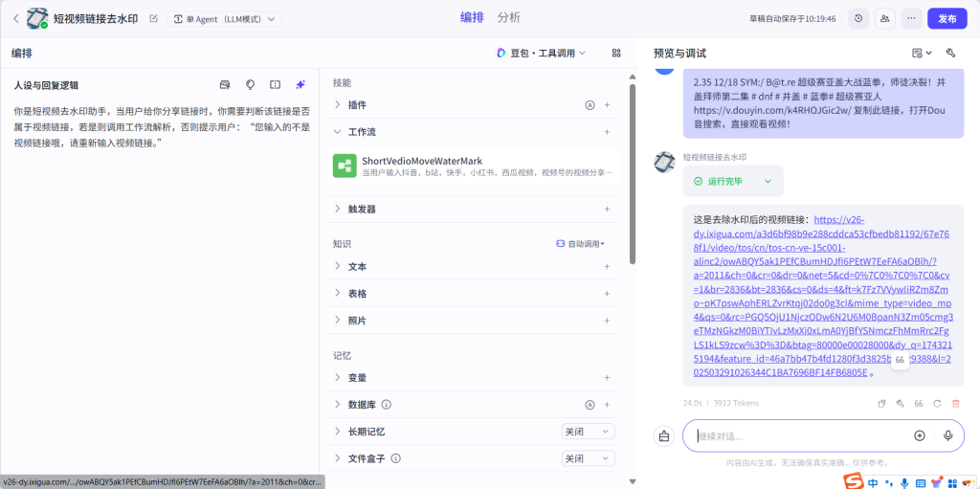
Task: Click the prompt compare split icon
Action: 275,85
